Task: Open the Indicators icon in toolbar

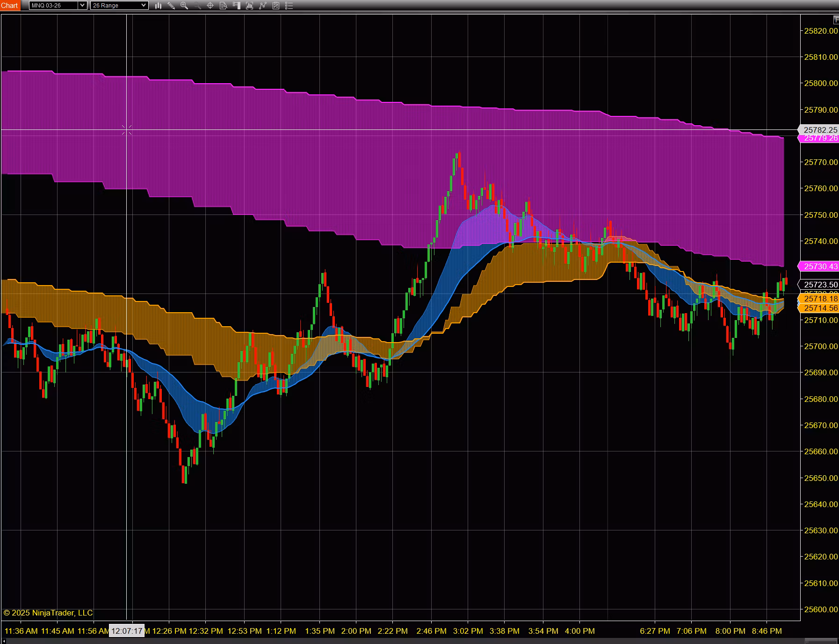Action: (x=250, y=6)
